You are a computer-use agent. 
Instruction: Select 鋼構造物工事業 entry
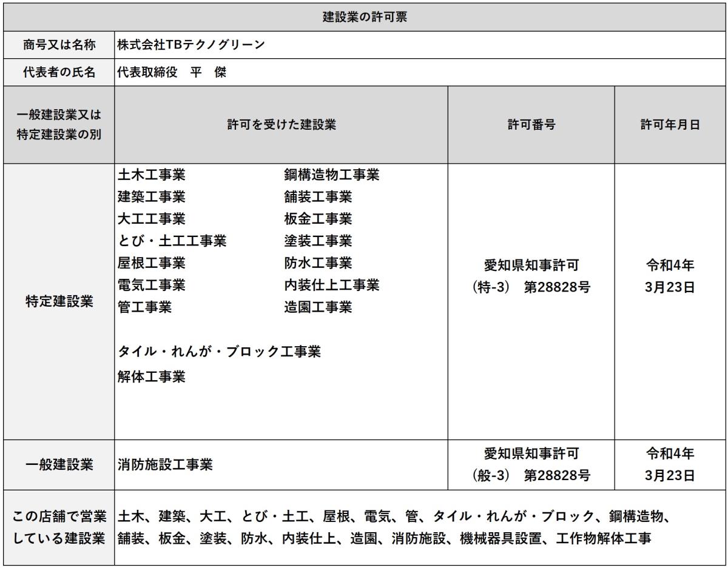coord(331,176)
